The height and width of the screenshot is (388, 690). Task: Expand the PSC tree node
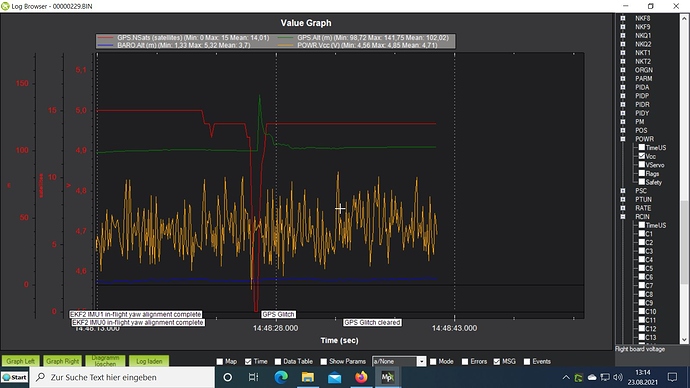623,190
